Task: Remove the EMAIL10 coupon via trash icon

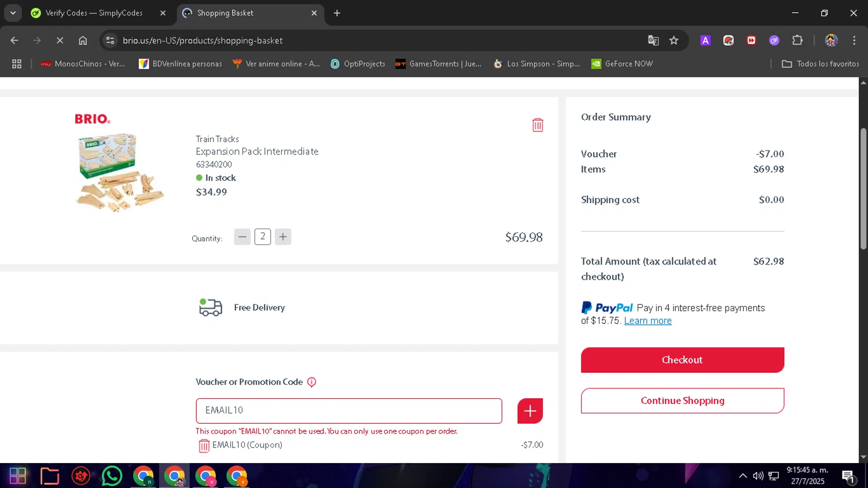Action: [204, 446]
